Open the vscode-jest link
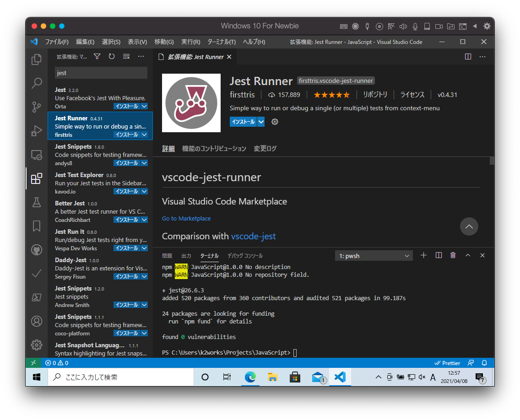This screenshot has height=420, width=520. 254,236
